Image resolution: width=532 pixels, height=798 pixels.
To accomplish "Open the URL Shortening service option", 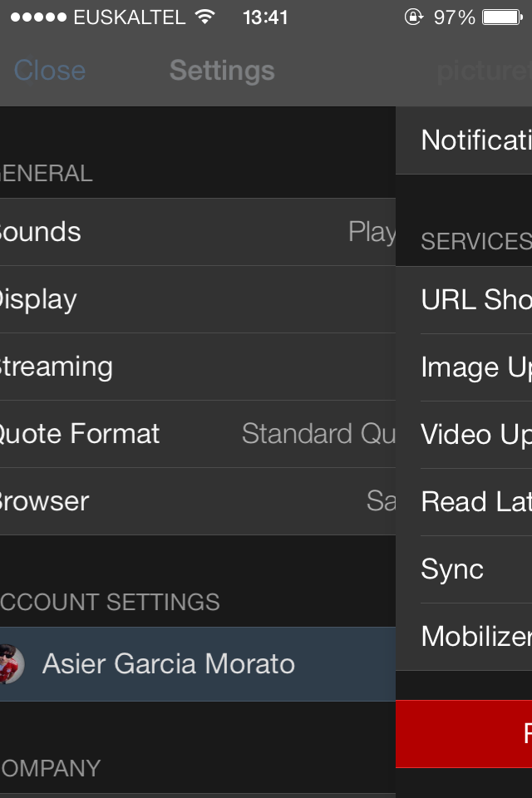I will [475, 299].
